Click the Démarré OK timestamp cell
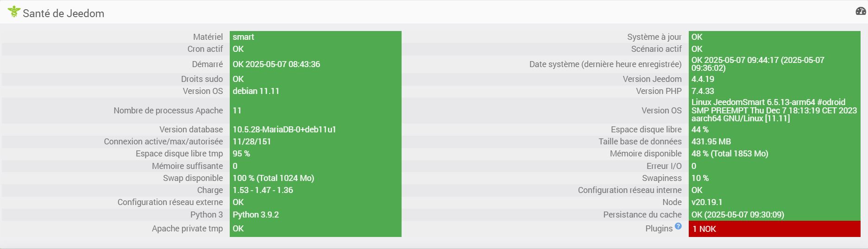 point(315,64)
